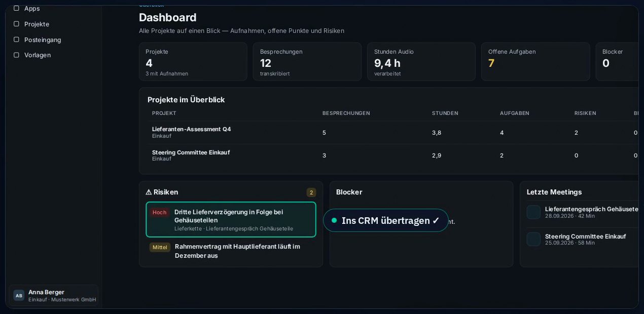Click the AB user avatar
Viewport: 644px width, 314px height.
tap(19, 295)
